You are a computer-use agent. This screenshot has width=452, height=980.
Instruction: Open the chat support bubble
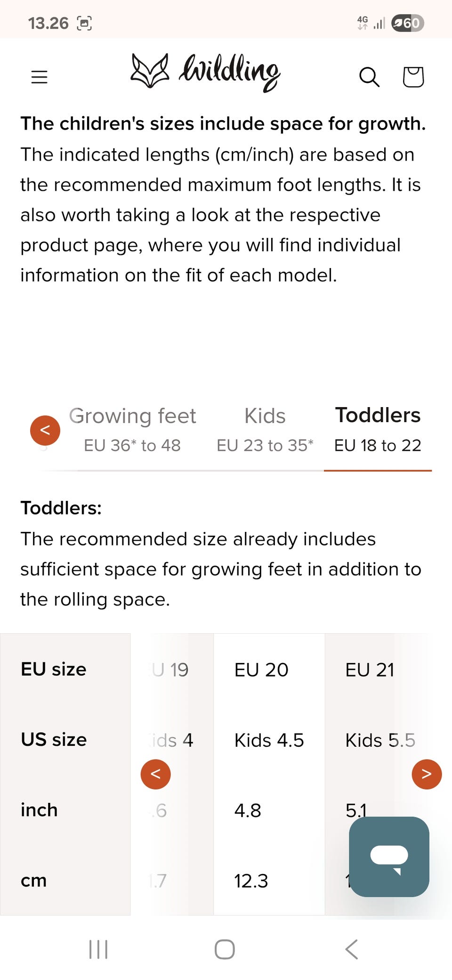coord(389,857)
